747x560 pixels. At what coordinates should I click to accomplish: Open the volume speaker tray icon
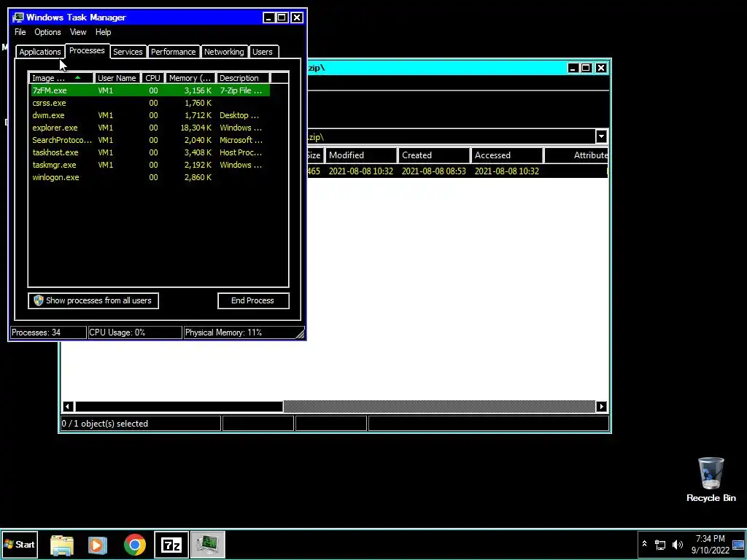point(678,544)
